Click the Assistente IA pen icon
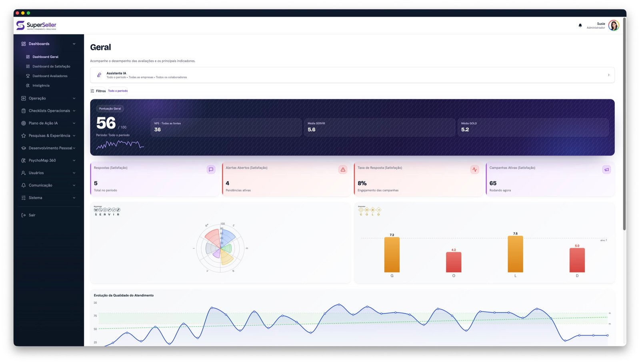The height and width of the screenshot is (364, 640). pyautogui.click(x=99, y=75)
